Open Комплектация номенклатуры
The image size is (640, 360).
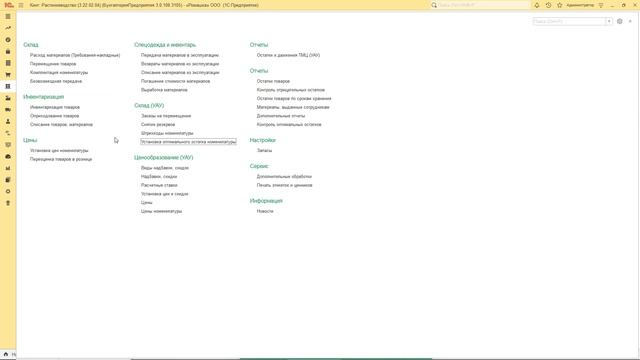[59, 73]
